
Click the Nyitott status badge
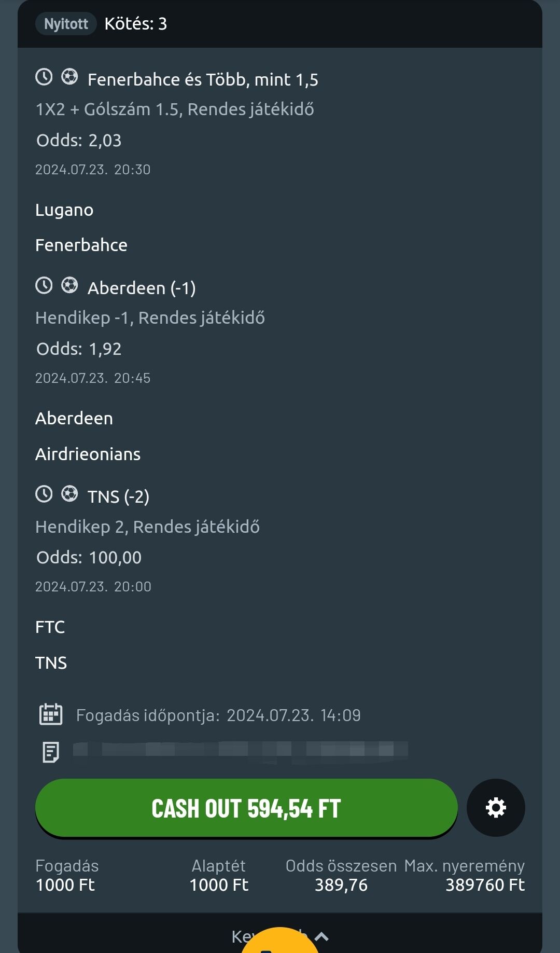(66, 24)
